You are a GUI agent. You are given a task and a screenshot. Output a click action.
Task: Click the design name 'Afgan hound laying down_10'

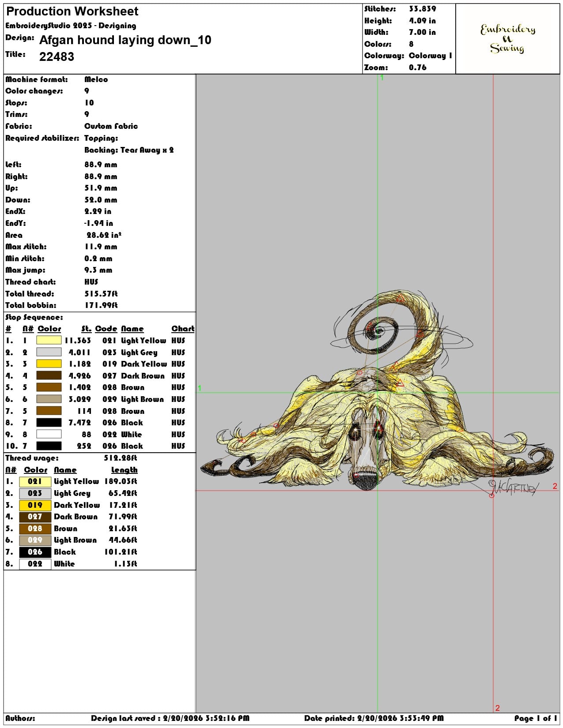[125, 40]
